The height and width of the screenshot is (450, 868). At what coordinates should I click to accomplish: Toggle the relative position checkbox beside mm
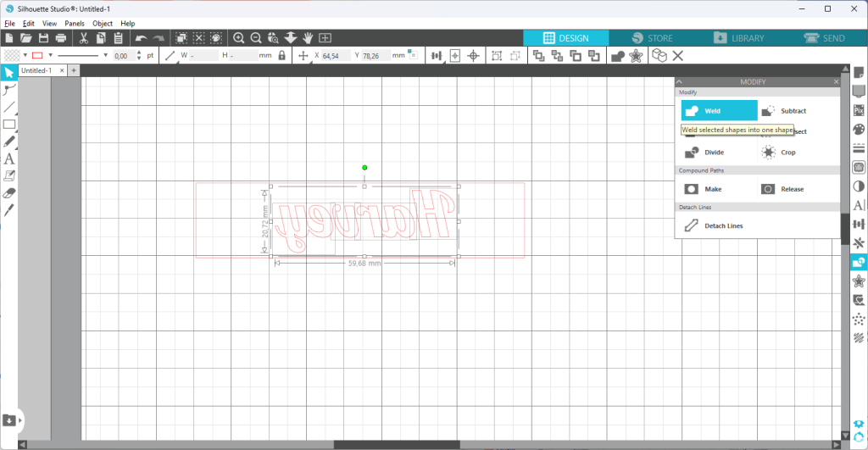413,54
